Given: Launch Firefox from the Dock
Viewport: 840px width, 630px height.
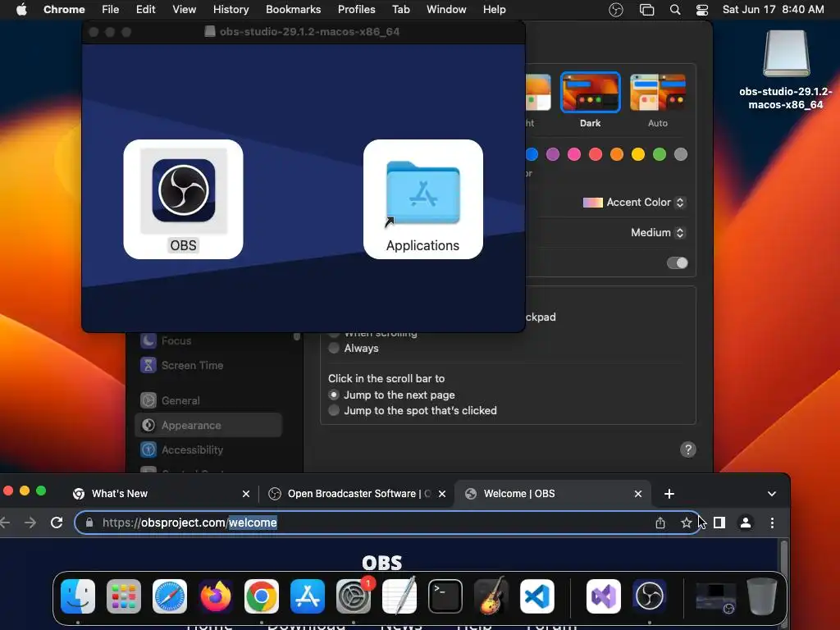Looking at the screenshot, I should (x=216, y=596).
